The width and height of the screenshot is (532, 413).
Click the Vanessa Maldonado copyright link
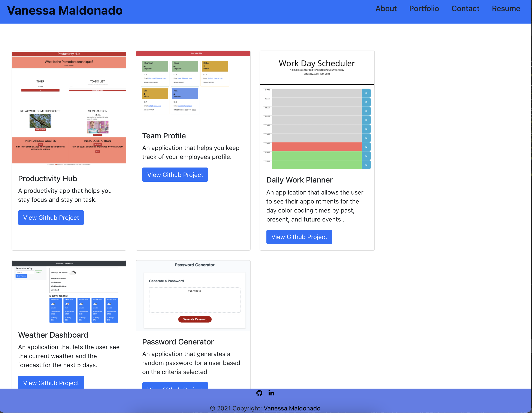pyautogui.click(x=291, y=408)
